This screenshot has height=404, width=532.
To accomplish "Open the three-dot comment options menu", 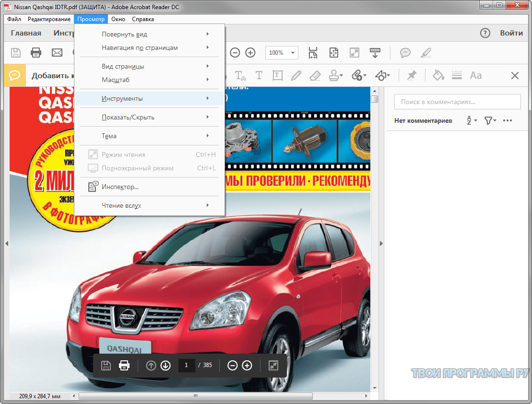I will point(508,120).
